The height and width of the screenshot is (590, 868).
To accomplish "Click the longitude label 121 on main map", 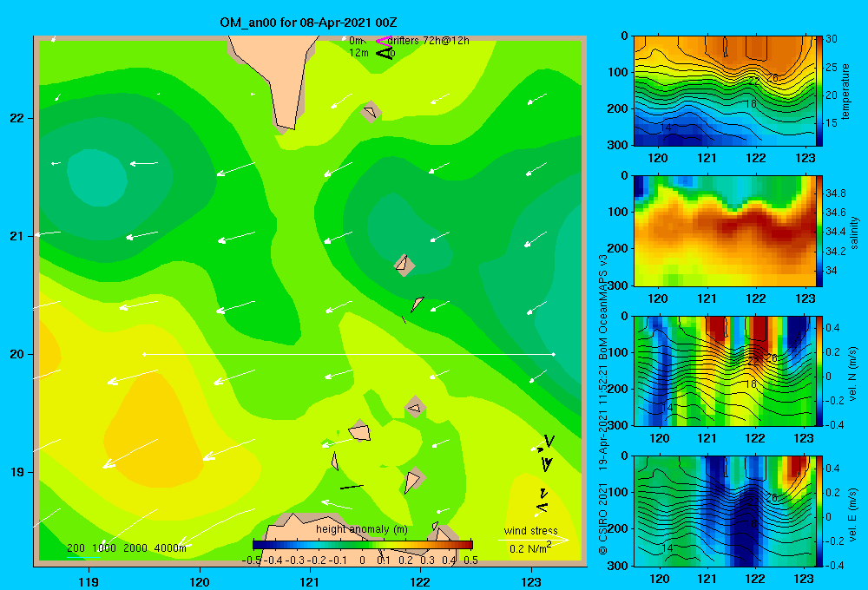I will point(310,581).
